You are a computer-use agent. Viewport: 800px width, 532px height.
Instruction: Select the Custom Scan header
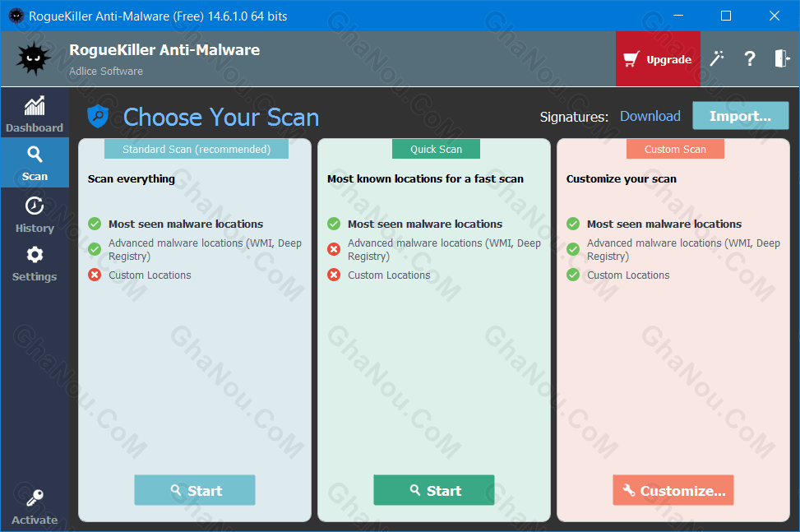click(675, 149)
